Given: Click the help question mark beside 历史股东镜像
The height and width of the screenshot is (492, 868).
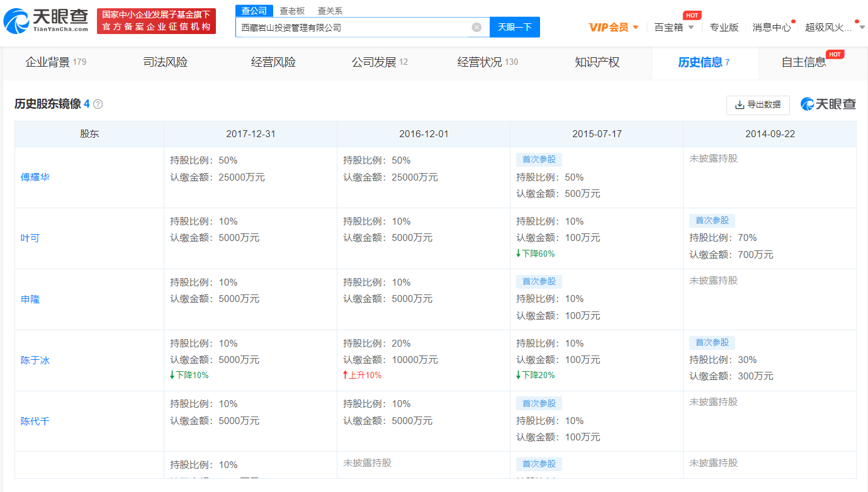Looking at the screenshot, I should 98,104.
